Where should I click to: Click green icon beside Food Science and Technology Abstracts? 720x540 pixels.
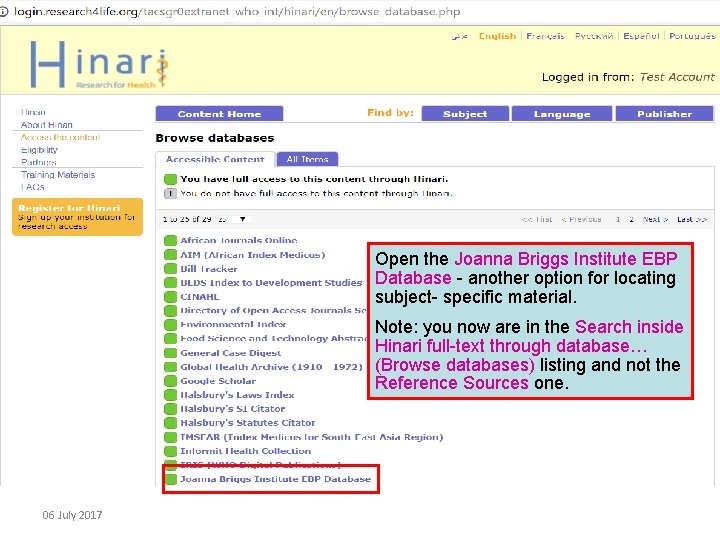(x=170, y=339)
